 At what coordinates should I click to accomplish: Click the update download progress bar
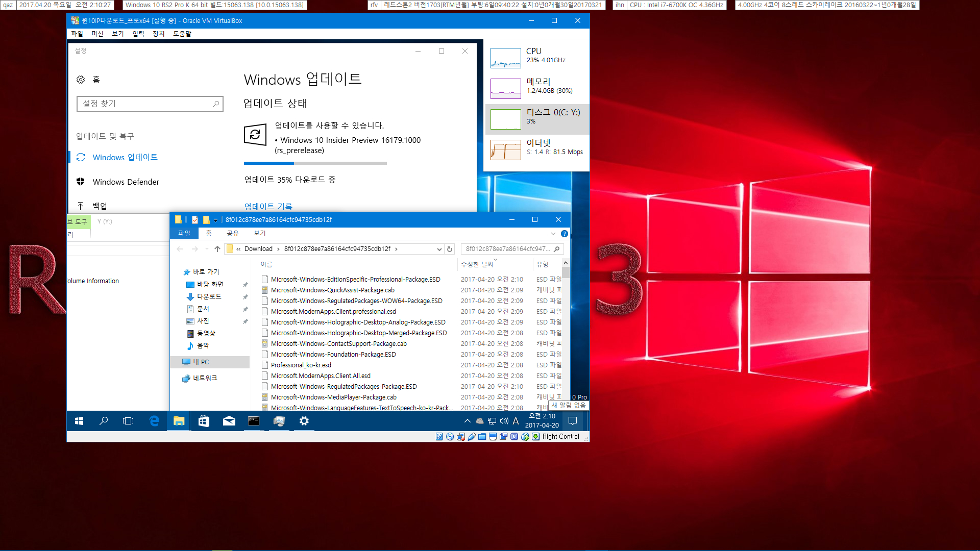(315, 163)
